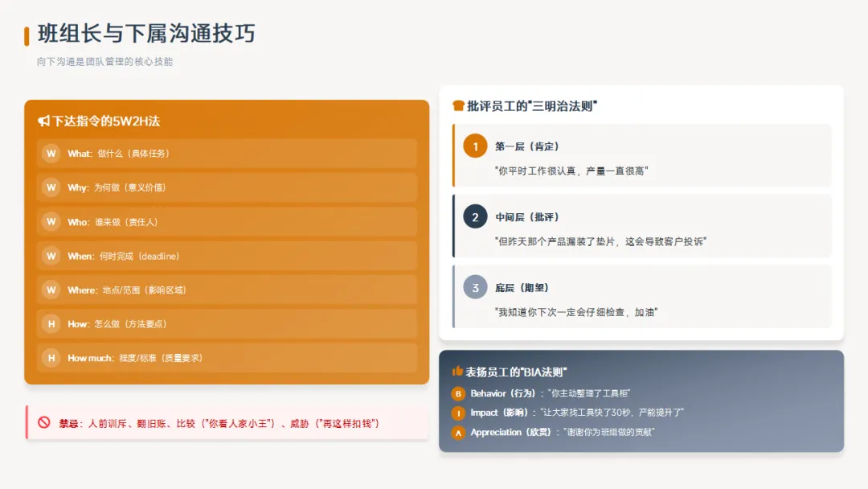Click the W badge next to Who
The width and height of the screenshot is (868, 489).
51,221
